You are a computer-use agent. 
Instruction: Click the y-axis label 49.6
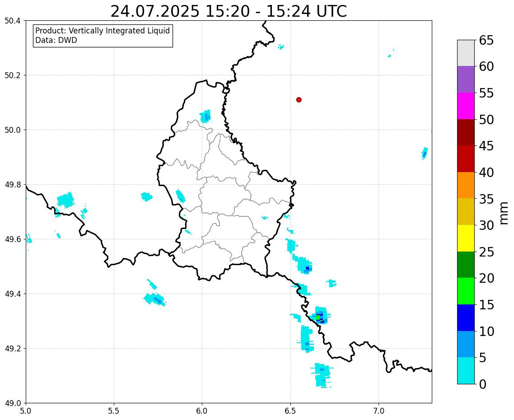pyautogui.click(x=13, y=239)
